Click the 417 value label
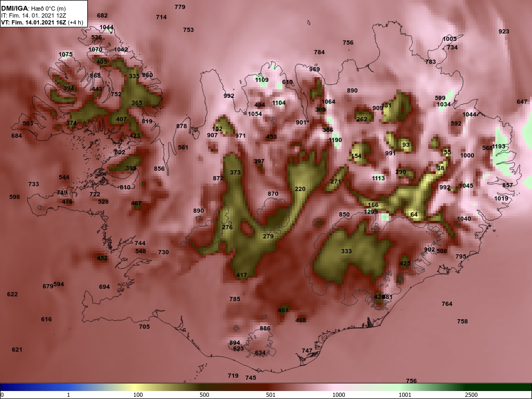The height and width of the screenshot is (399, 532). pos(242,275)
